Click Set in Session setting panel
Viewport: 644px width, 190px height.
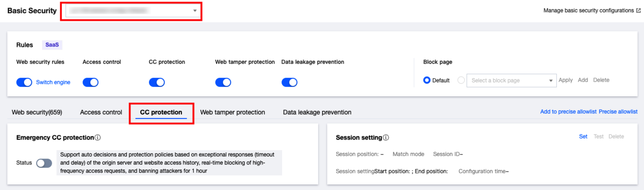[583, 137]
